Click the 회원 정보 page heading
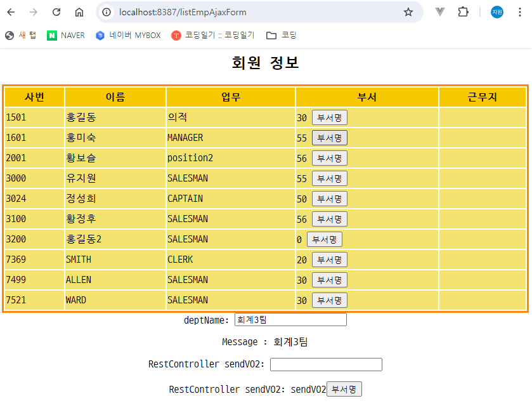The width and height of the screenshot is (532, 408). pyautogui.click(x=265, y=63)
